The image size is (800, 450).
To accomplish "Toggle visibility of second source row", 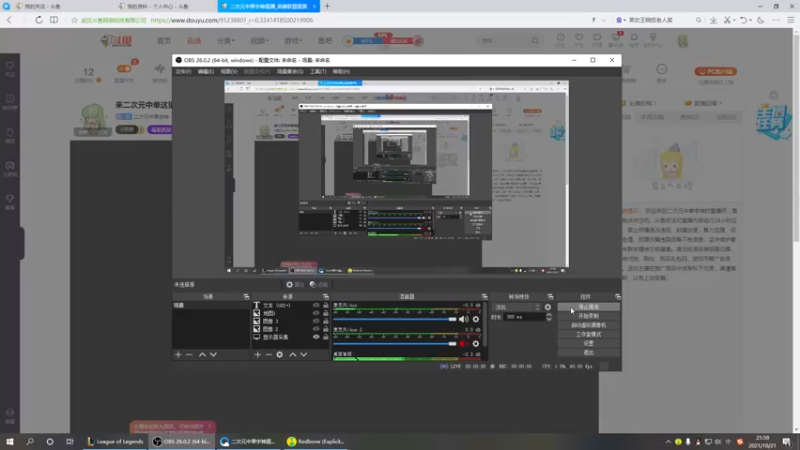I will [x=316, y=313].
